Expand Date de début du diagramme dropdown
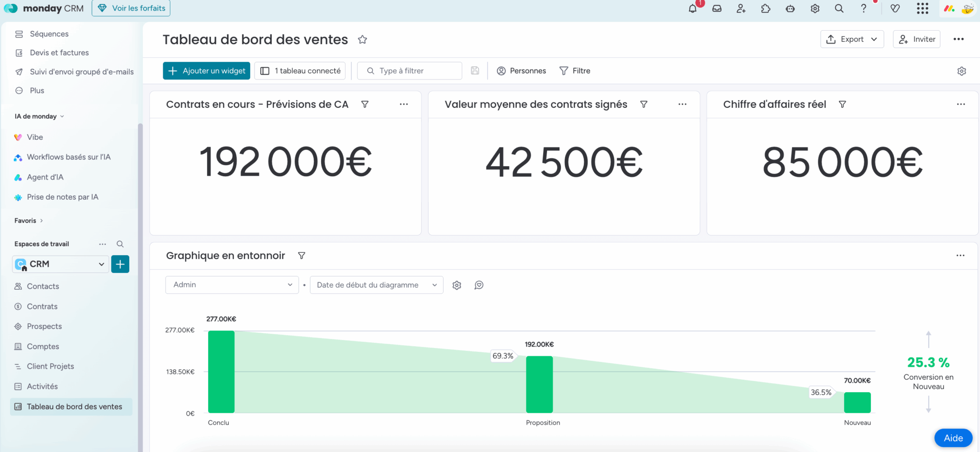 [377, 285]
